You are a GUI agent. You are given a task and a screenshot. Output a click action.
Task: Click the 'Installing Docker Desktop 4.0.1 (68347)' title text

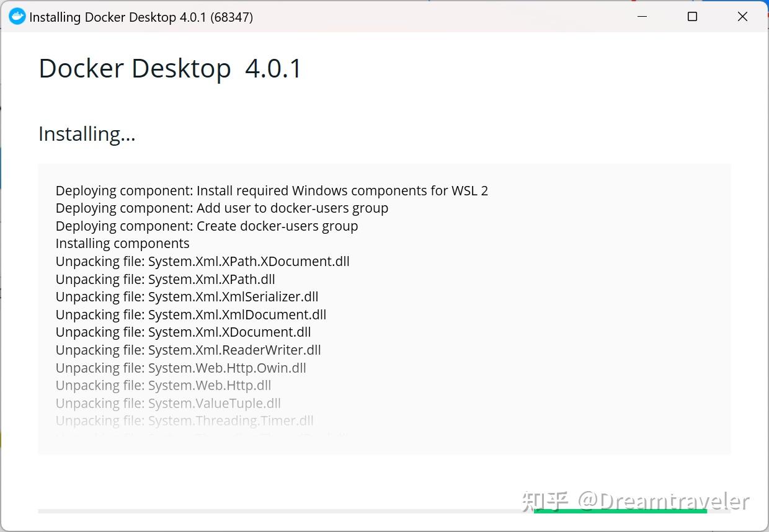click(142, 17)
